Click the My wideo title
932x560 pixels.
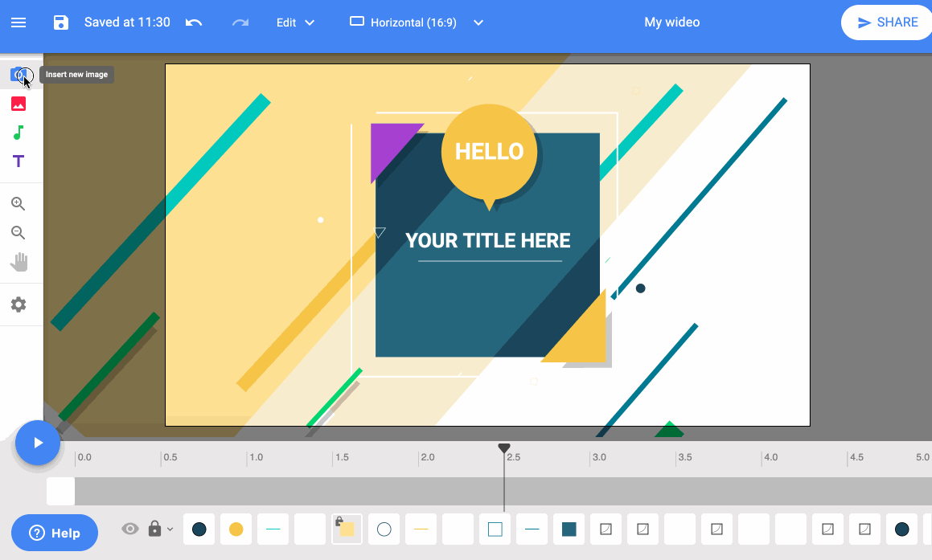[671, 22]
